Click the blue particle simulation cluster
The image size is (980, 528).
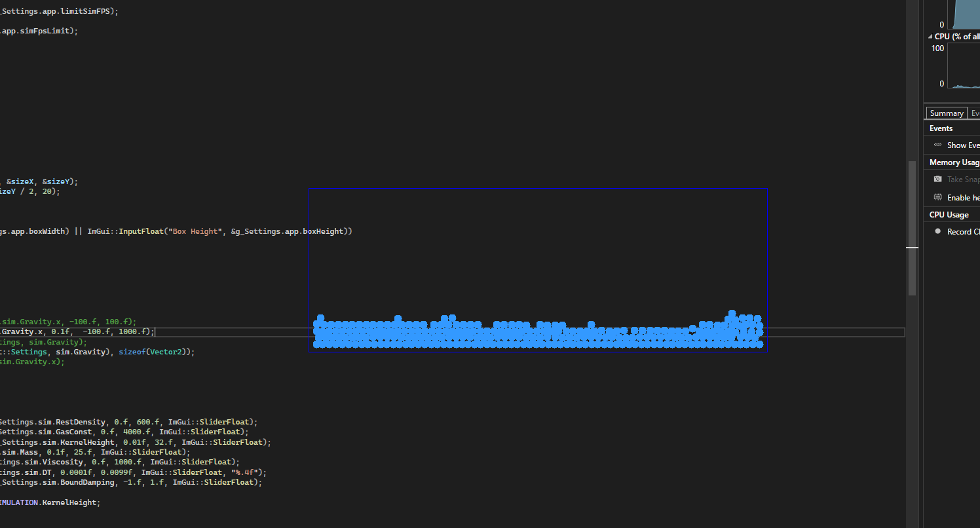click(x=537, y=333)
